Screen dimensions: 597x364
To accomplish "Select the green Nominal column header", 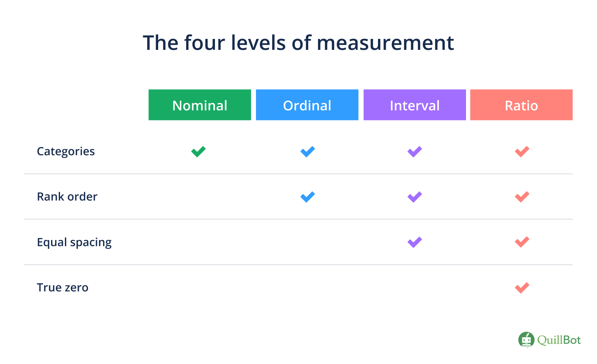I will [200, 105].
